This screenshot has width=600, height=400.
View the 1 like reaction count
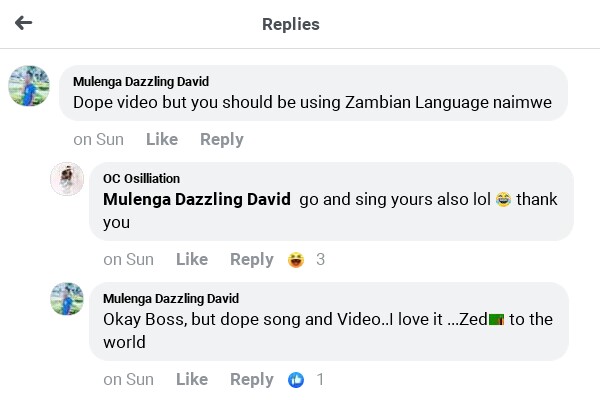click(x=321, y=380)
